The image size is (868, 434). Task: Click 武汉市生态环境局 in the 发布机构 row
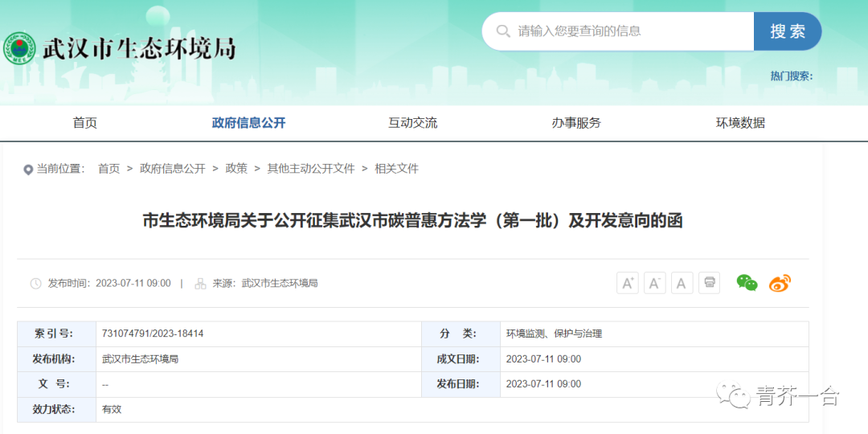140,359
